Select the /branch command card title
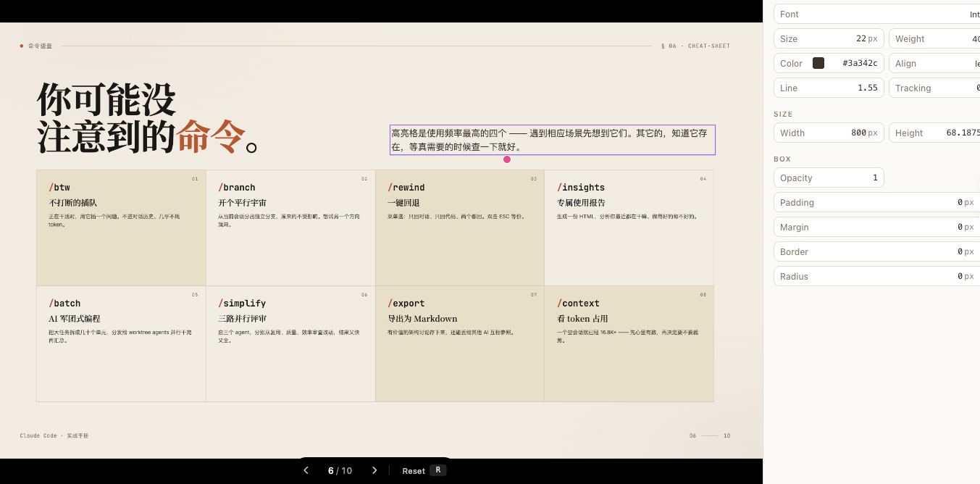This screenshot has width=980, height=484. click(x=237, y=188)
